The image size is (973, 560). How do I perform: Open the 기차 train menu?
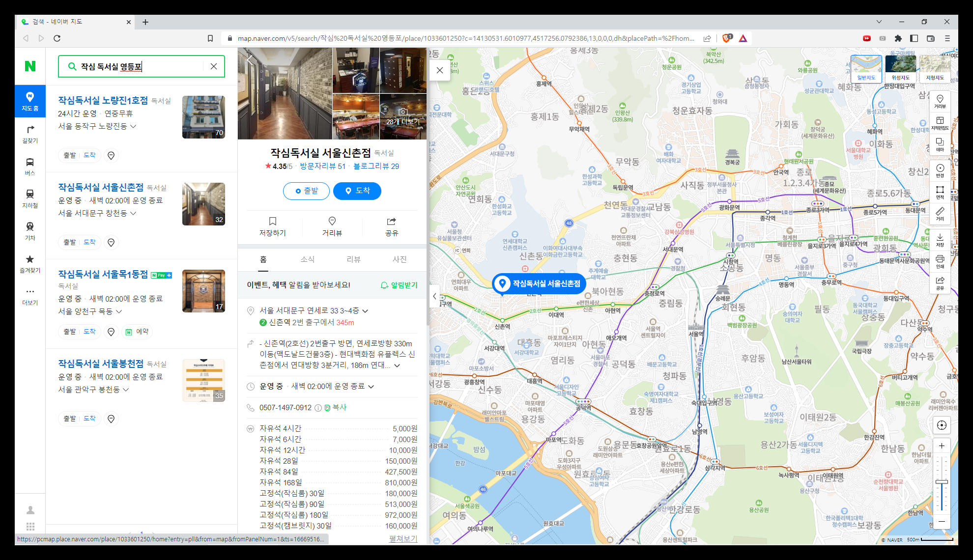(30, 231)
